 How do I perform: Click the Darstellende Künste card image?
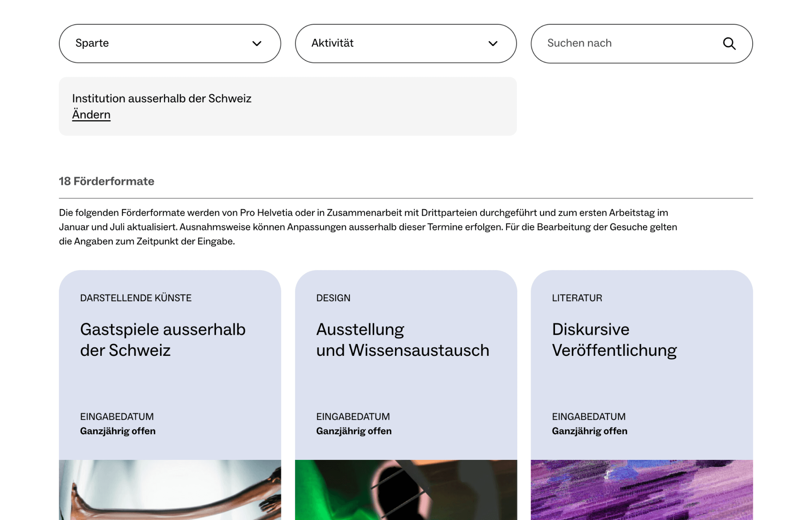(170, 490)
